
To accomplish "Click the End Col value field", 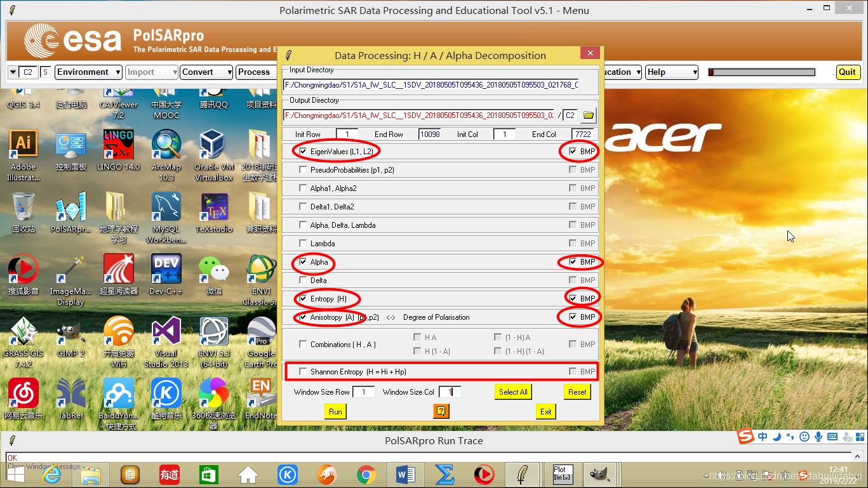I will coord(583,135).
